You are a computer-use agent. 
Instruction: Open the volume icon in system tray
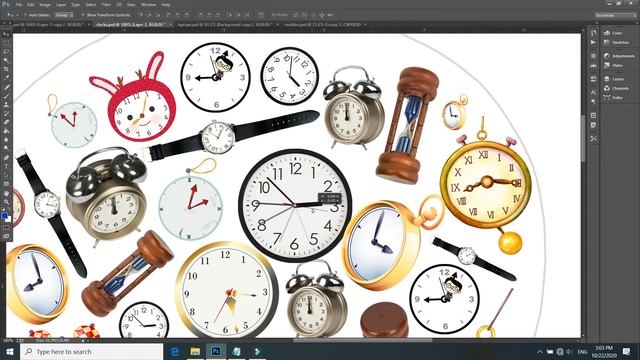569,351
